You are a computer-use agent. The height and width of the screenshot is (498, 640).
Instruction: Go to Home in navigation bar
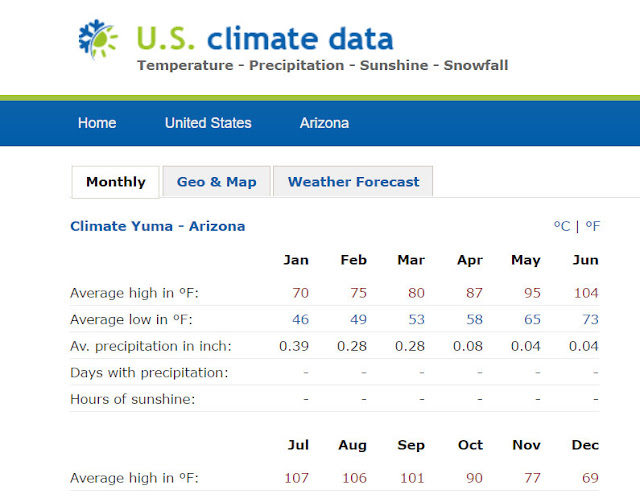(x=97, y=123)
